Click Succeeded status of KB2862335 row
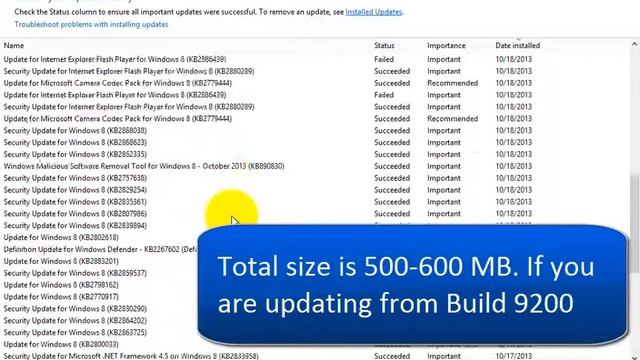 tap(392, 154)
